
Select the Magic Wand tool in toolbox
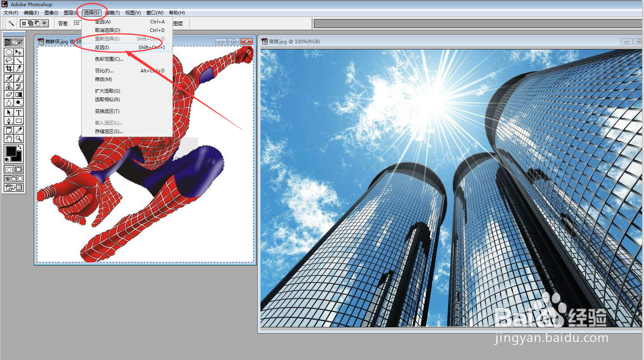click(18, 60)
